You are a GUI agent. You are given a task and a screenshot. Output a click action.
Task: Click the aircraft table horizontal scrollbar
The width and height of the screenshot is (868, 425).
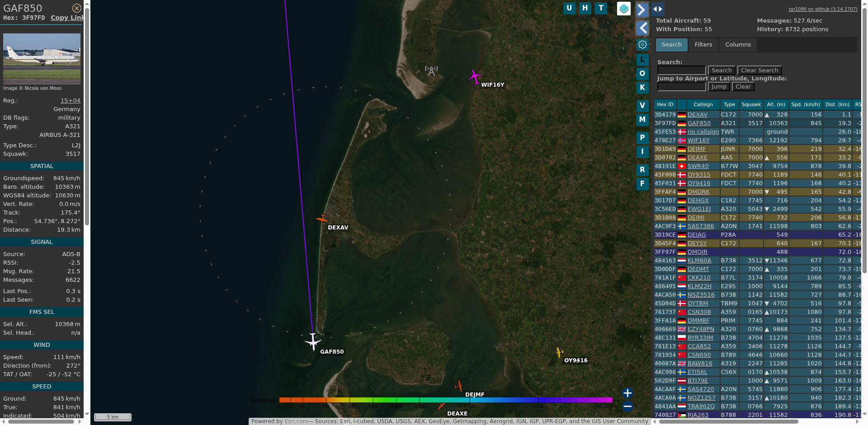pos(728,421)
